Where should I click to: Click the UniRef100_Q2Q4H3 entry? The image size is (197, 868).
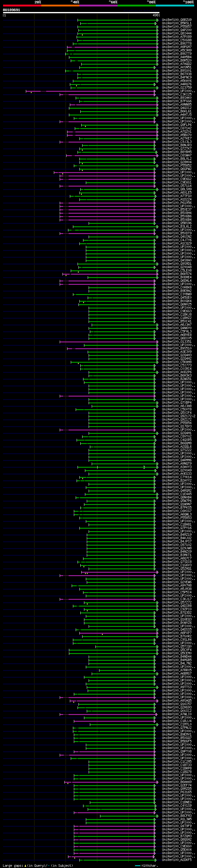[176, 355]
